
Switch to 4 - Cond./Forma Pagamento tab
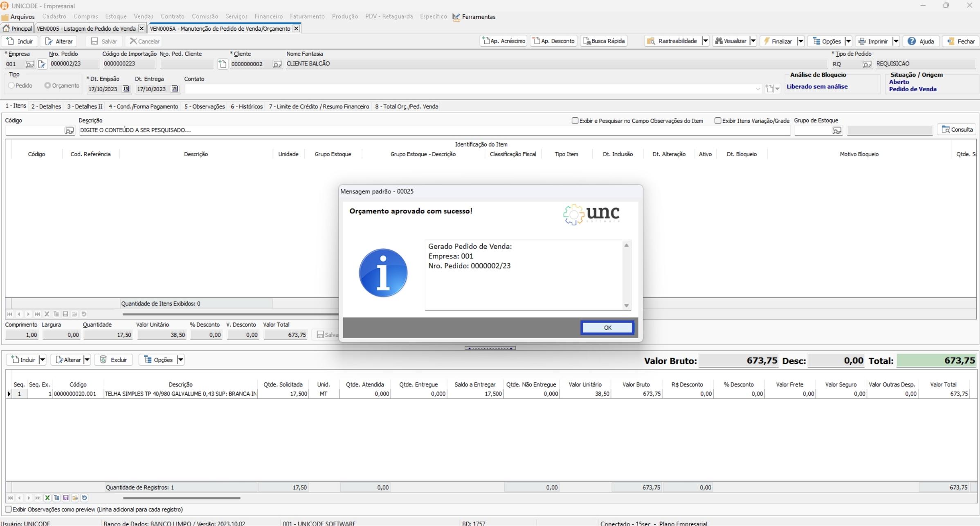143,107
